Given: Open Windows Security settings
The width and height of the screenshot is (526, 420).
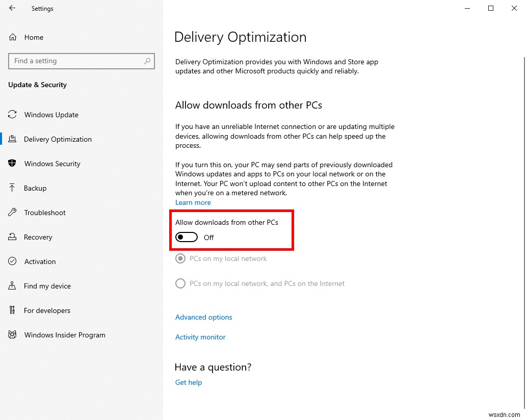Looking at the screenshot, I should point(51,164).
